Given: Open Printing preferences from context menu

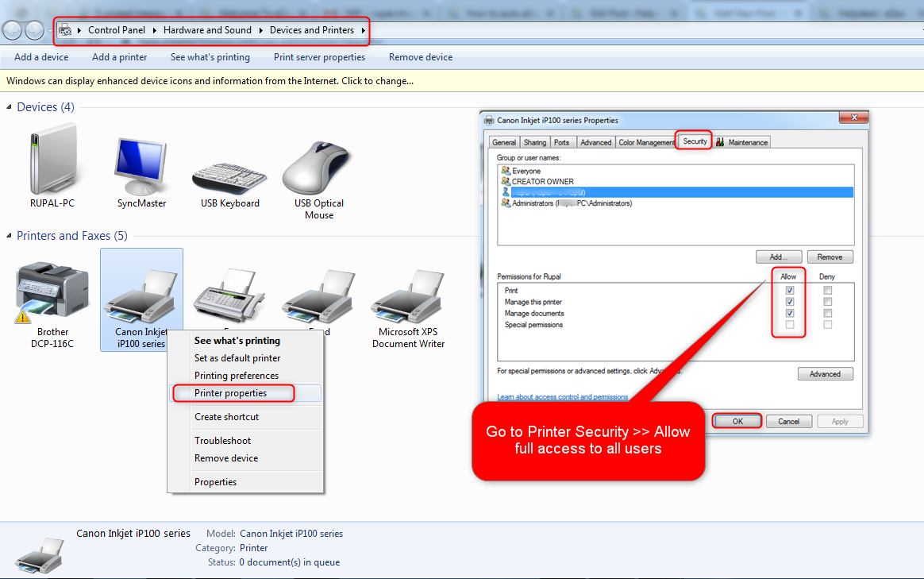Looking at the screenshot, I should click(x=246, y=376).
